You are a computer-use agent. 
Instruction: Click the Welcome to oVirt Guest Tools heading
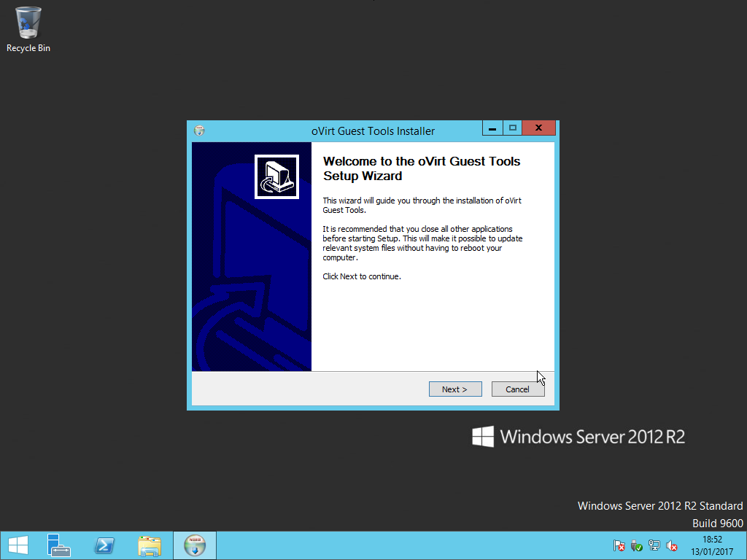tap(422, 168)
